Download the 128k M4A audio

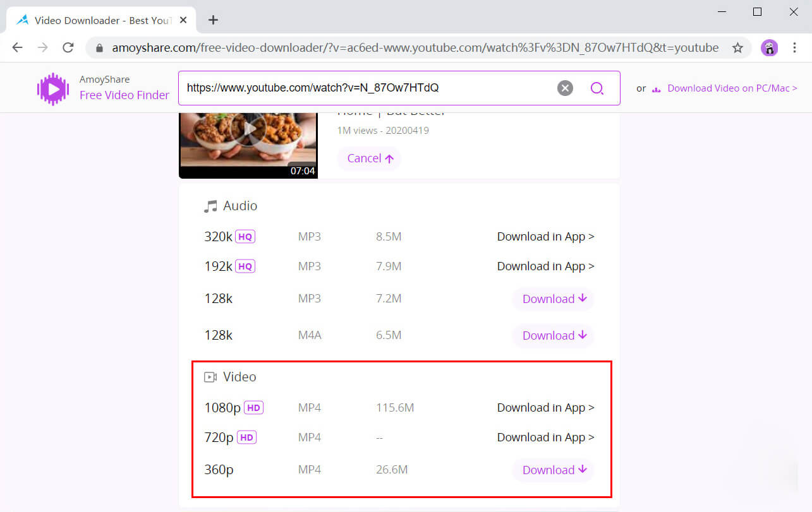click(x=554, y=336)
